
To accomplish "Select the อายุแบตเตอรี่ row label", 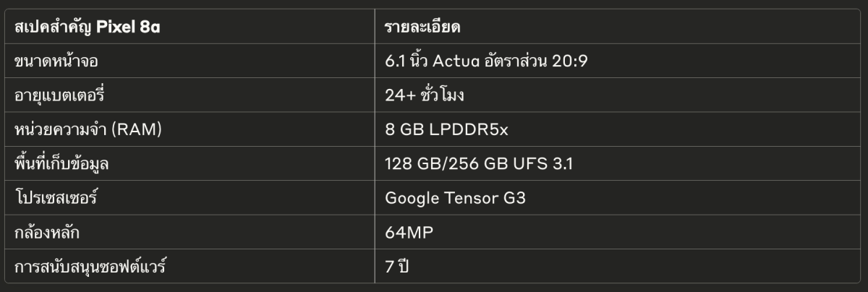I will coord(60,95).
